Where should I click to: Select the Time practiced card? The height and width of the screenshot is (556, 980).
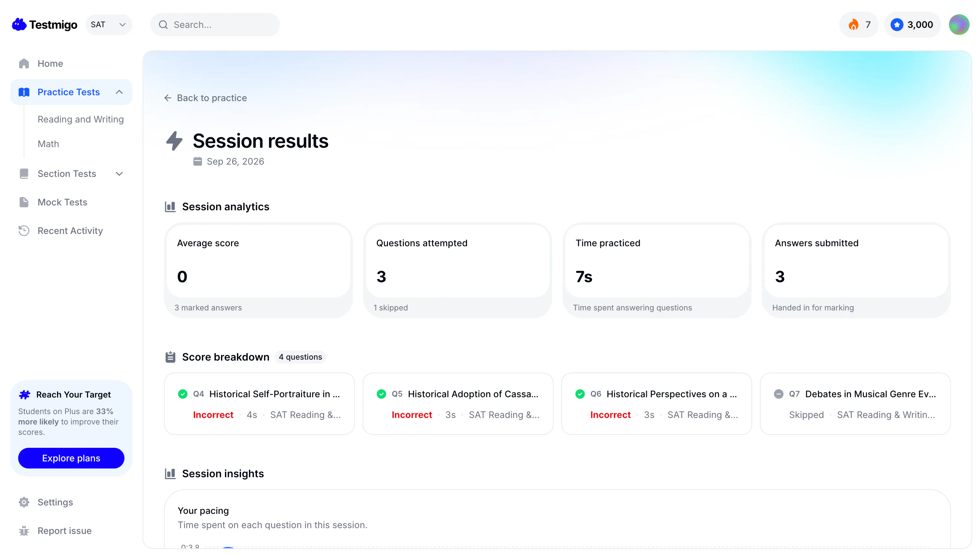[x=657, y=270]
